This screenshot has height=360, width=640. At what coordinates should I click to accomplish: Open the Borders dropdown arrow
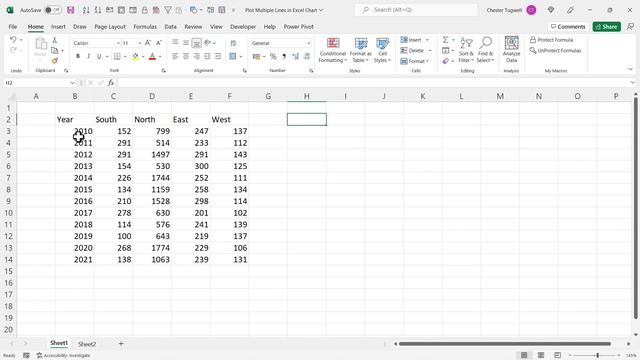coord(125,57)
